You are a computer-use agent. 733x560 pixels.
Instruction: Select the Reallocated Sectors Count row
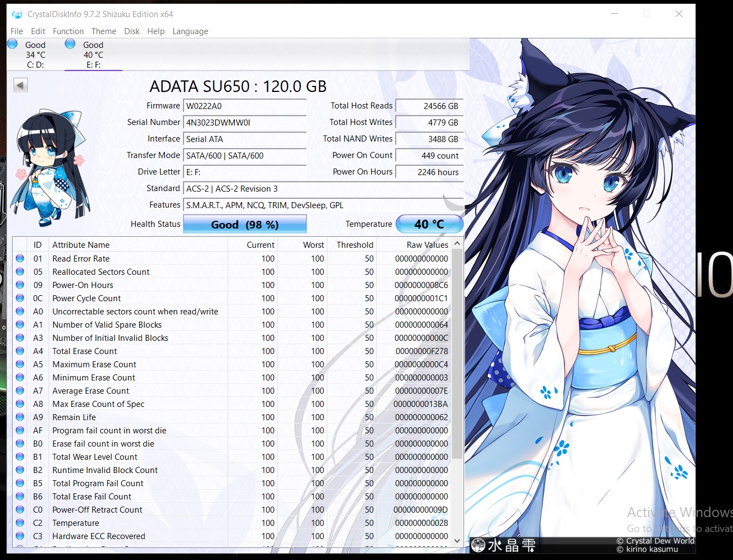coord(101,272)
